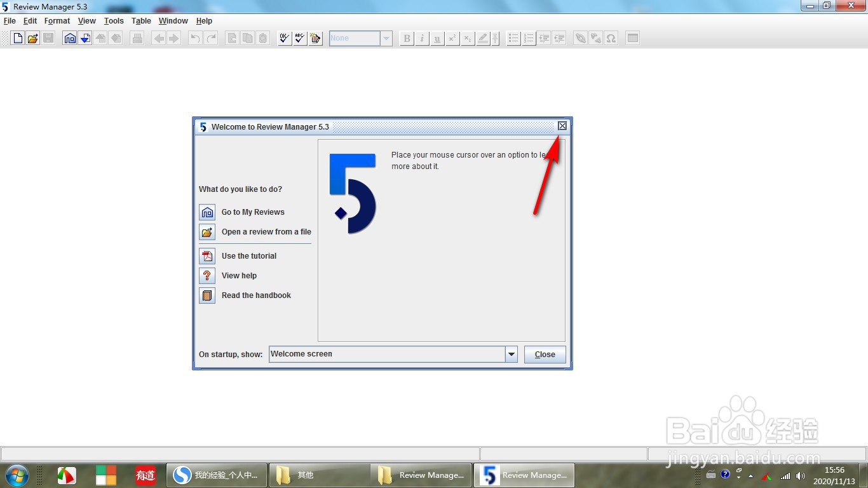Click Go to My Reviews option
Screen dimensions: 868x488
click(253, 212)
